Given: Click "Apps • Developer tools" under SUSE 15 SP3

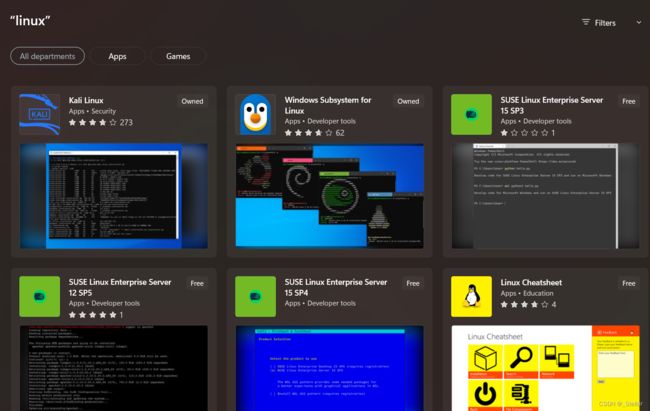Looking at the screenshot, I should [x=536, y=122].
